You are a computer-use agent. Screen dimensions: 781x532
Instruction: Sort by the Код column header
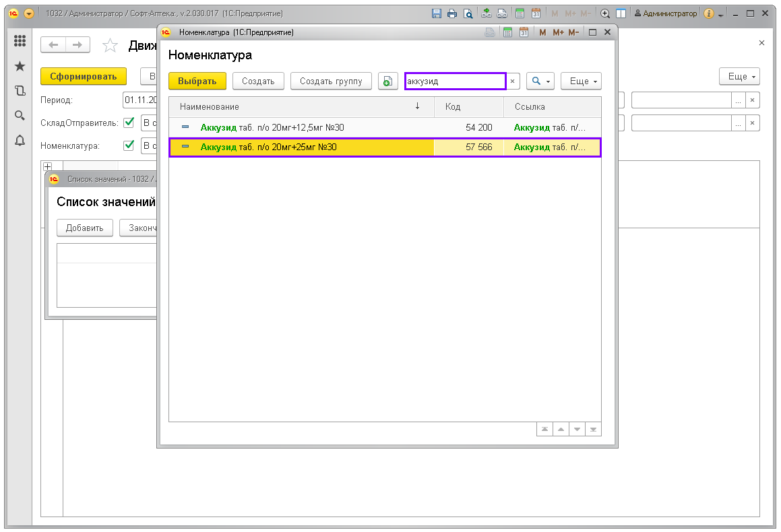(468, 107)
